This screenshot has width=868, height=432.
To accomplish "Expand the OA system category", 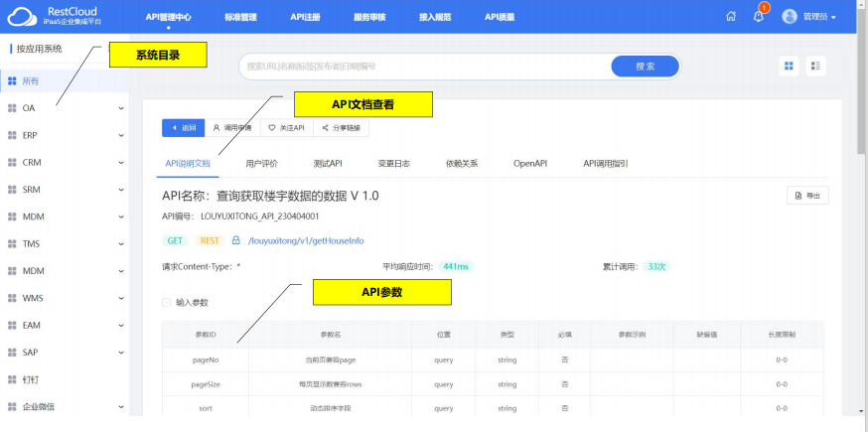I will click(121, 108).
